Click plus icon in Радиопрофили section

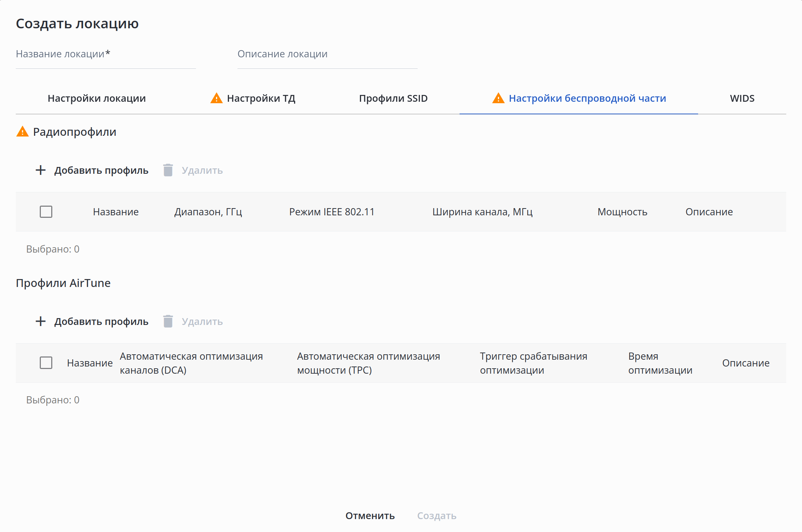point(40,170)
